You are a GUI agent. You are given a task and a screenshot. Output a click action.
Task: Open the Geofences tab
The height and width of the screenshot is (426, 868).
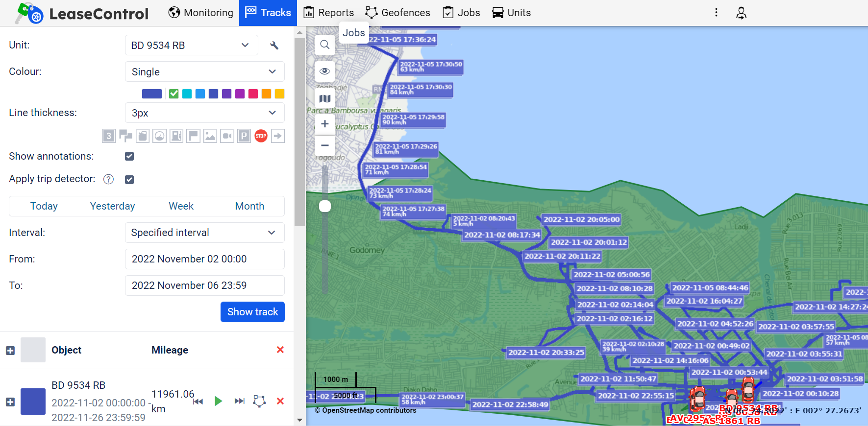point(398,13)
